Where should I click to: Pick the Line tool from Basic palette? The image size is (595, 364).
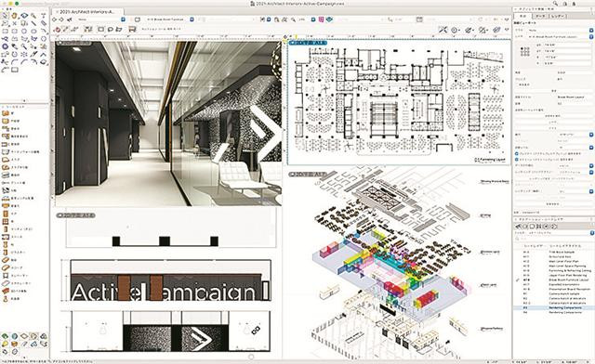coord(33,23)
